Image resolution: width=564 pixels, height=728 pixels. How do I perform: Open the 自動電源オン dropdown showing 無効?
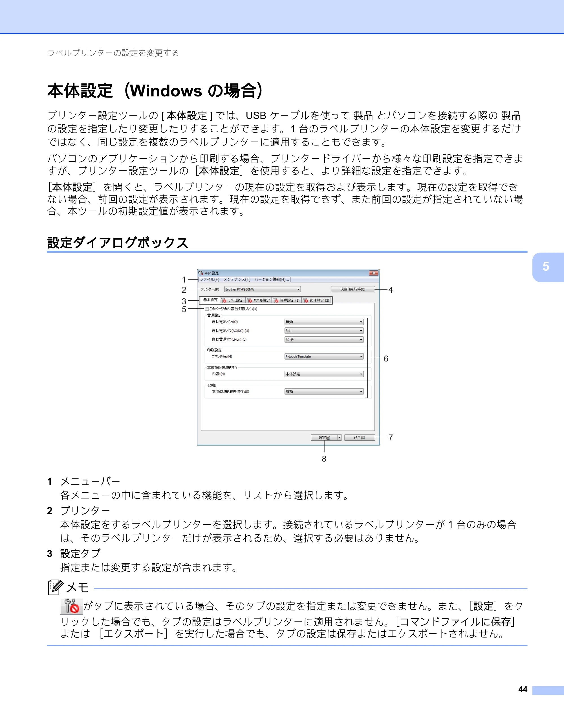pyautogui.click(x=324, y=322)
